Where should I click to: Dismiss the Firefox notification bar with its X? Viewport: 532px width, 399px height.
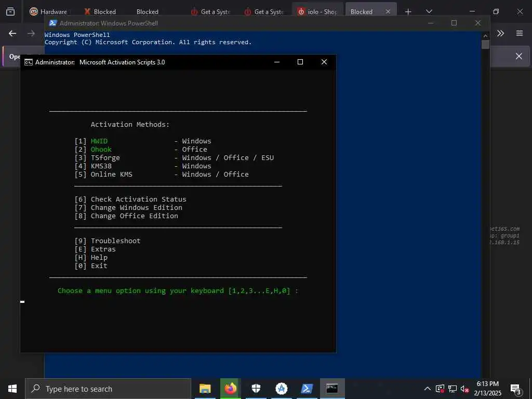click(x=519, y=56)
